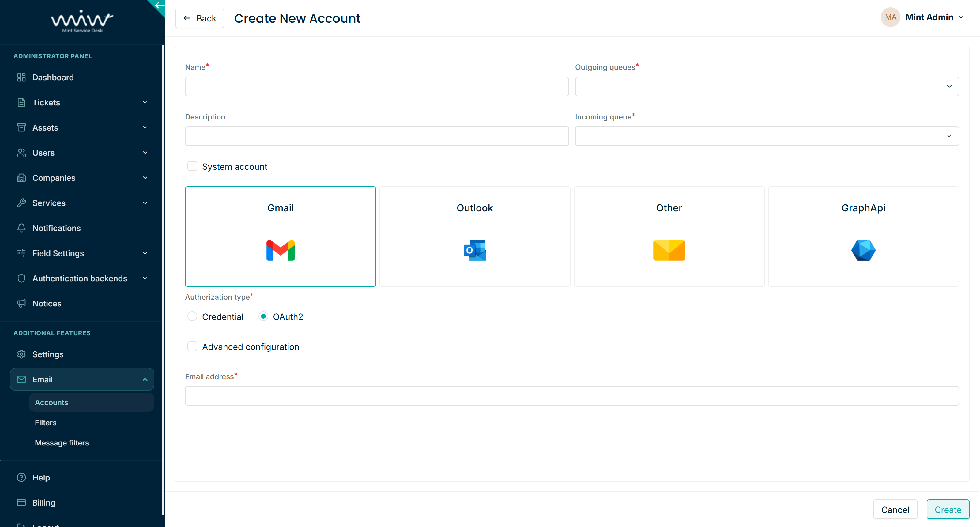Click the Notices megaphone icon
The height and width of the screenshot is (527, 980).
(21, 303)
